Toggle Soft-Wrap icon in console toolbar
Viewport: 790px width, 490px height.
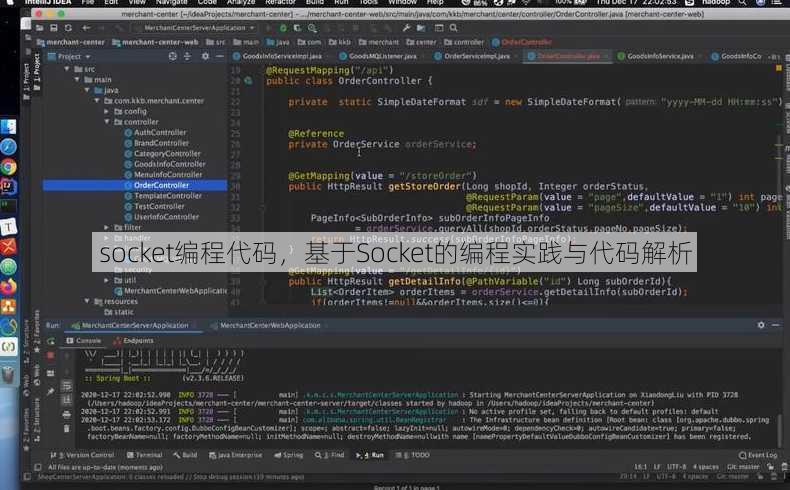tap(67, 386)
